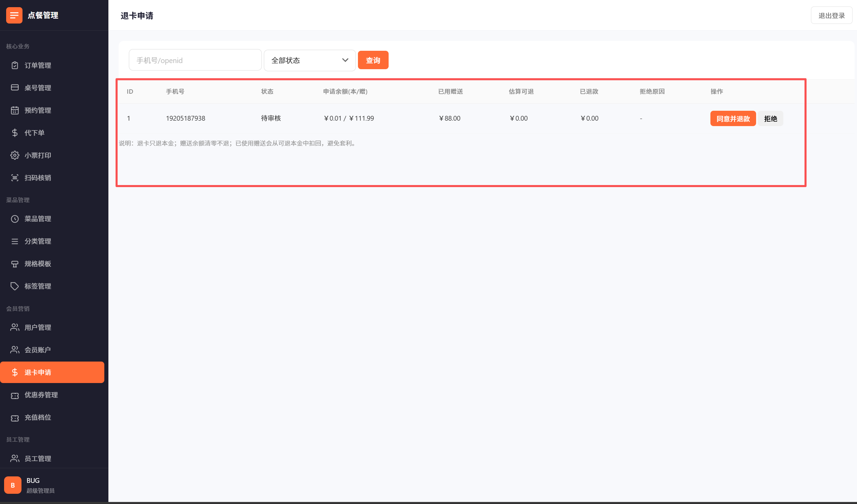Click the gear icon beside 小票打印
The height and width of the screenshot is (504, 857).
point(15,155)
